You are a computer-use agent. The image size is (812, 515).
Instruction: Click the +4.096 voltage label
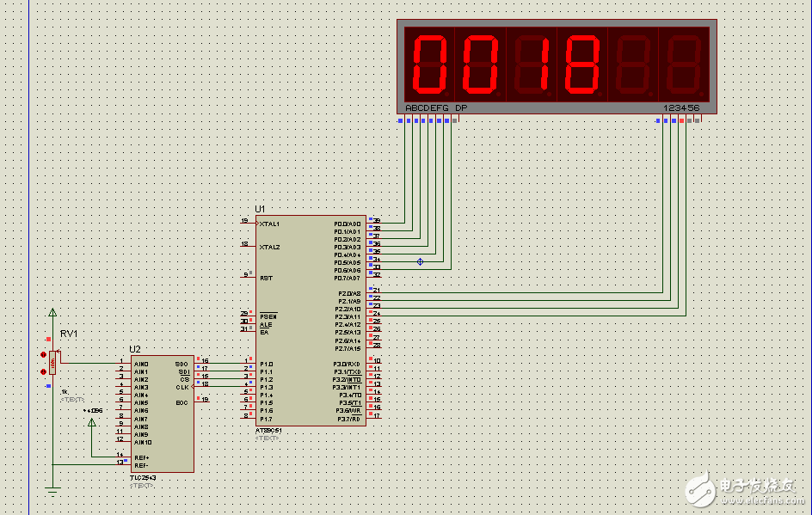tap(93, 410)
